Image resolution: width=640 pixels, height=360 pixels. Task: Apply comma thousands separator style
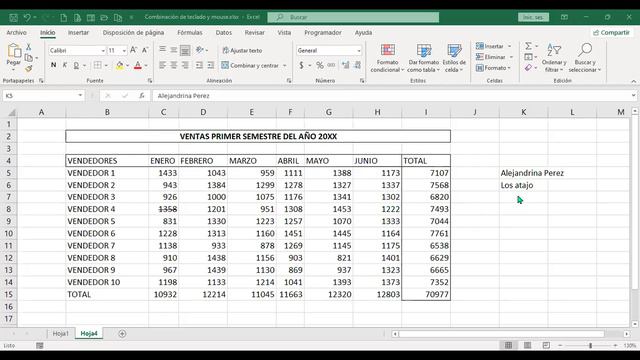coord(331,65)
